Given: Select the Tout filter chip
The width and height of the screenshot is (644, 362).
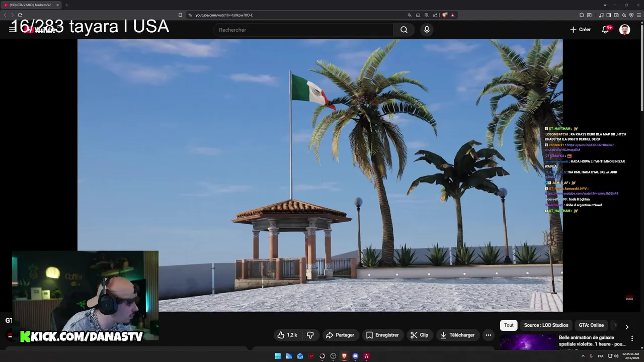Looking at the screenshot, I should pyautogui.click(x=509, y=325).
